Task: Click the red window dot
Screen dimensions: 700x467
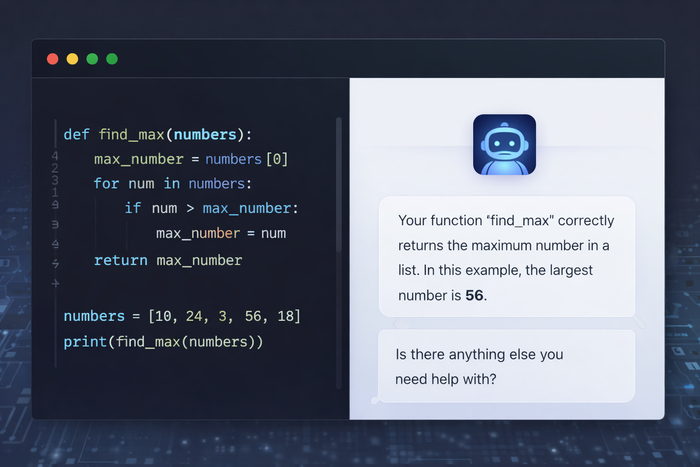Action: 52,59
